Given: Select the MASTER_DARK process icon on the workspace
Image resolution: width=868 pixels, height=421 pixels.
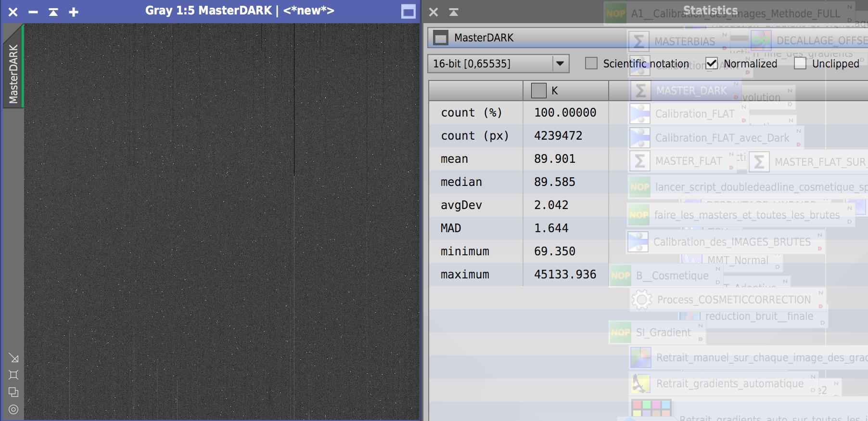Looking at the screenshot, I should pos(641,91).
